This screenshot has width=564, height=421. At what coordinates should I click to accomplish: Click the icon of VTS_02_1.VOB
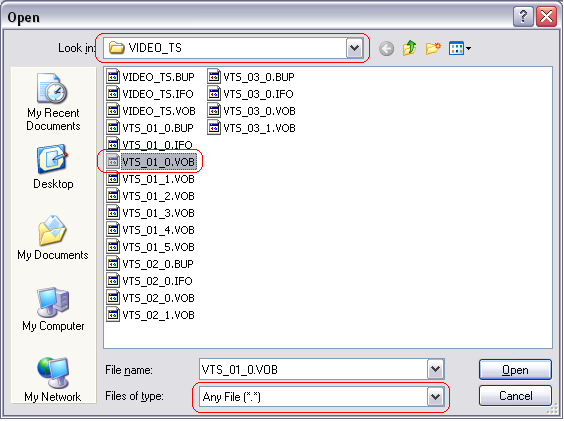(x=113, y=314)
